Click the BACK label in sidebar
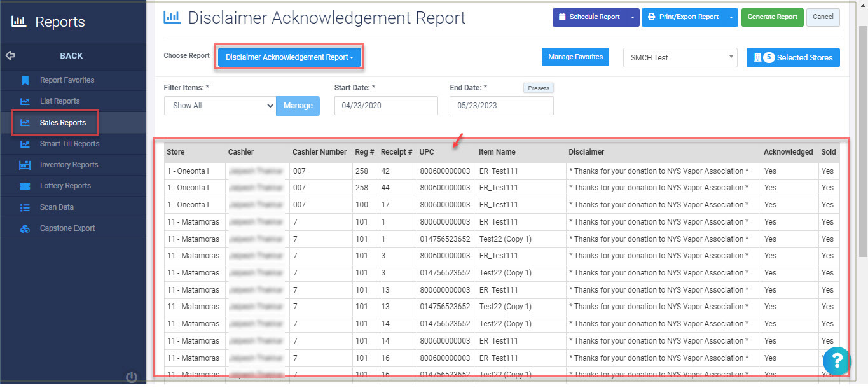The image size is (868, 390). tap(71, 56)
